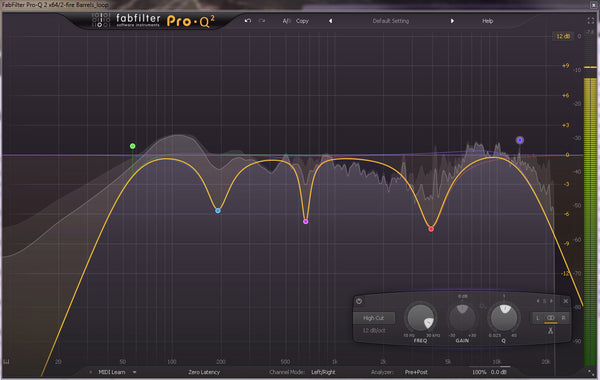
Task: Click MIDI Learn
Action: (x=112, y=372)
